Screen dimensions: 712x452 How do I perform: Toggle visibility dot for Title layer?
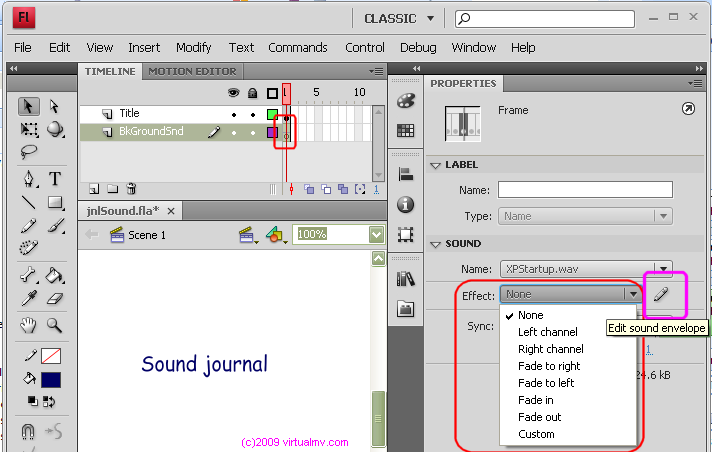234,115
